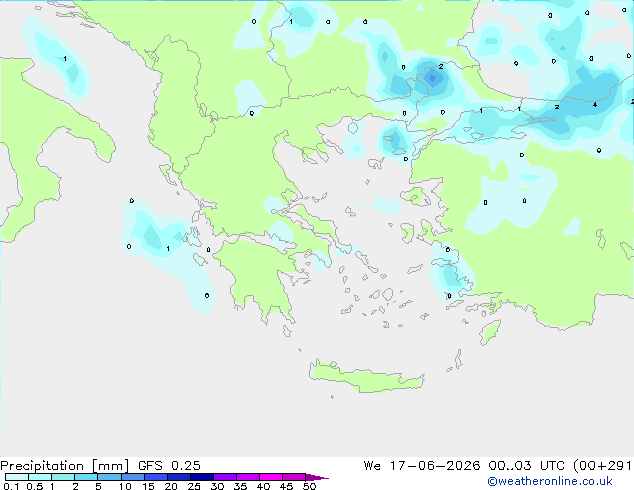This screenshot has height=490, width=634.
Task: Click the Rhodes island on the map
Action: (x=490, y=332)
